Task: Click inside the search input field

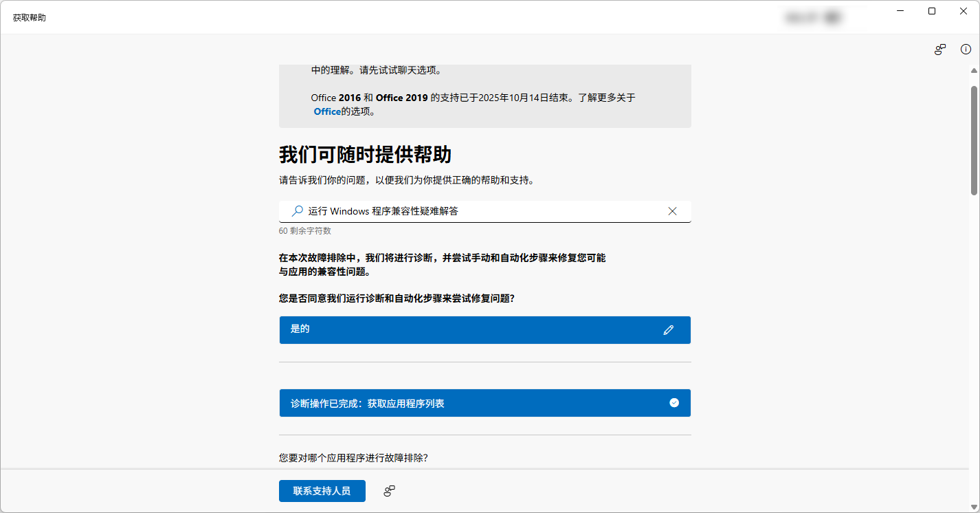Action: 481,211
